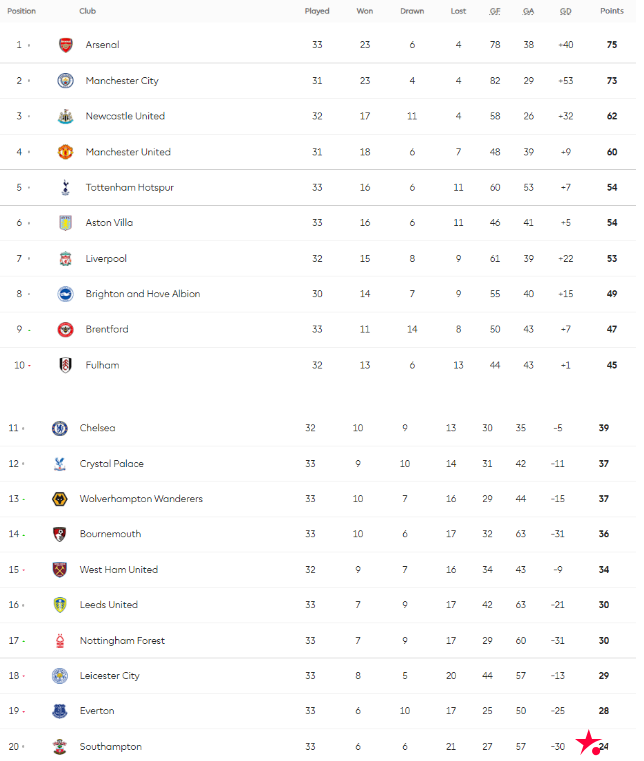Open the Nottingham Forest club link
644x761 pixels.
pos(122,641)
